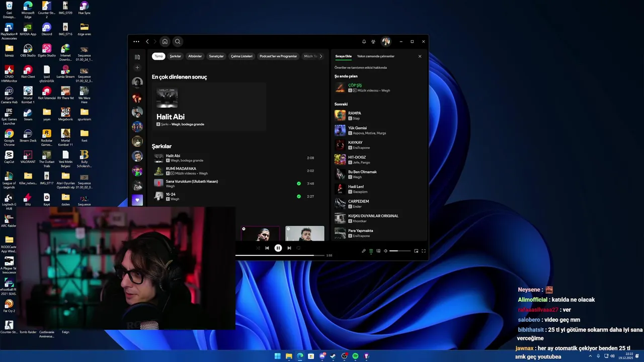Mute with the speaker icon
This screenshot has height=362, width=644.
385,251
